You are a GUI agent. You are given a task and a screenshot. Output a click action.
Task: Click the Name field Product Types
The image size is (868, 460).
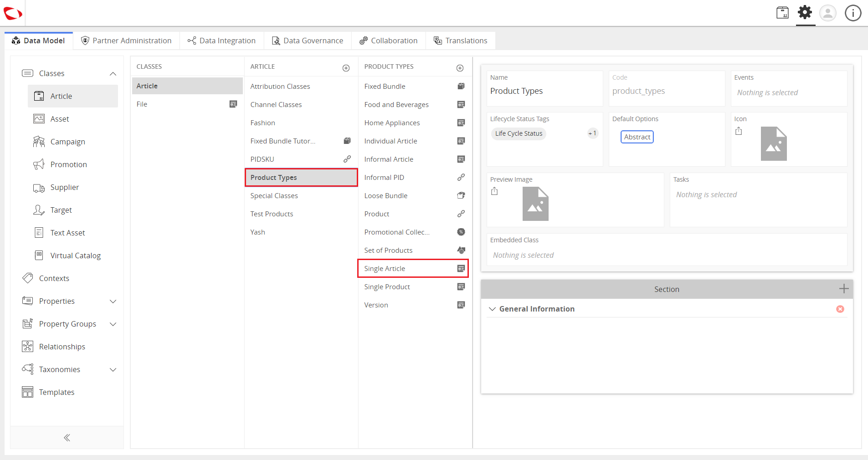tap(544, 88)
